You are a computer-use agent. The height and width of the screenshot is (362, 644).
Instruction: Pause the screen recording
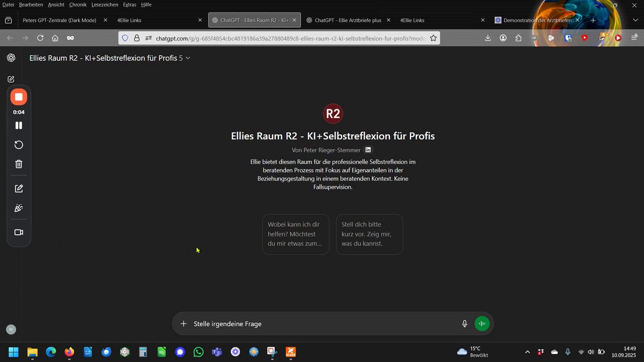click(x=19, y=125)
